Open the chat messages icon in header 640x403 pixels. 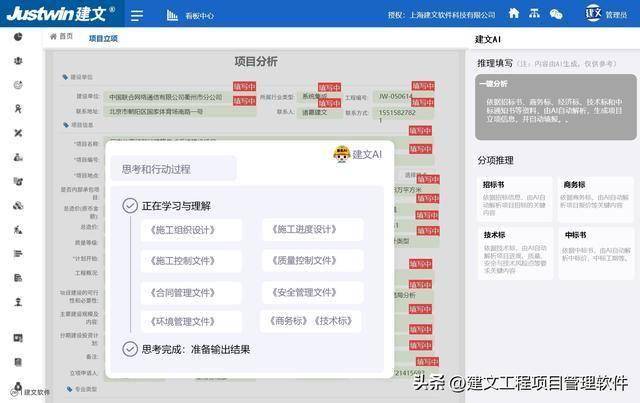click(x=556, y=14)
